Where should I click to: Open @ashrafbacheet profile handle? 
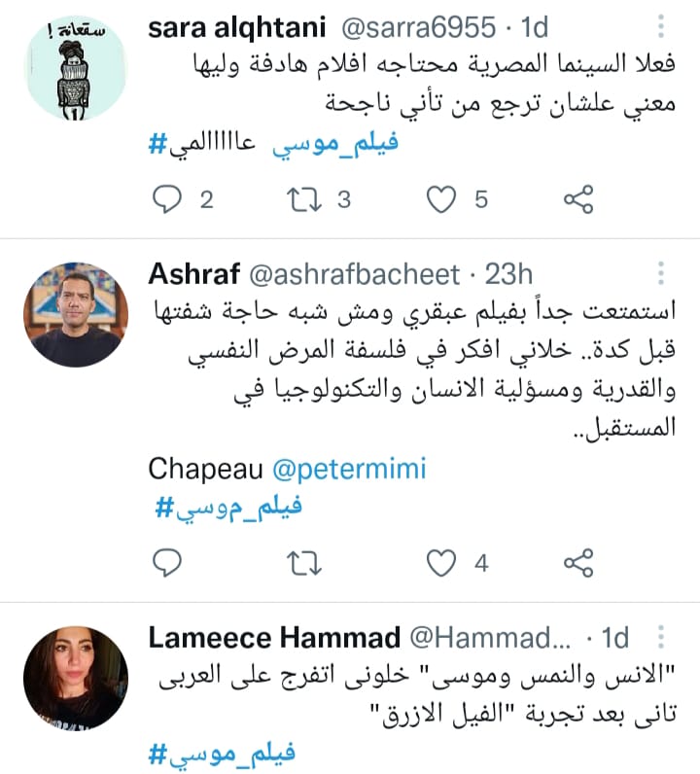354,274
